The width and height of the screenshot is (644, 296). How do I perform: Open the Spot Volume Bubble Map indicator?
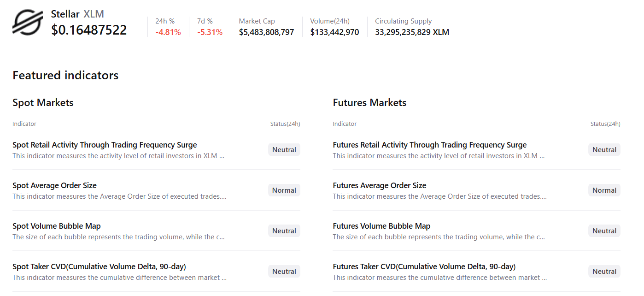pyautogui.click(x=56, y=226)
